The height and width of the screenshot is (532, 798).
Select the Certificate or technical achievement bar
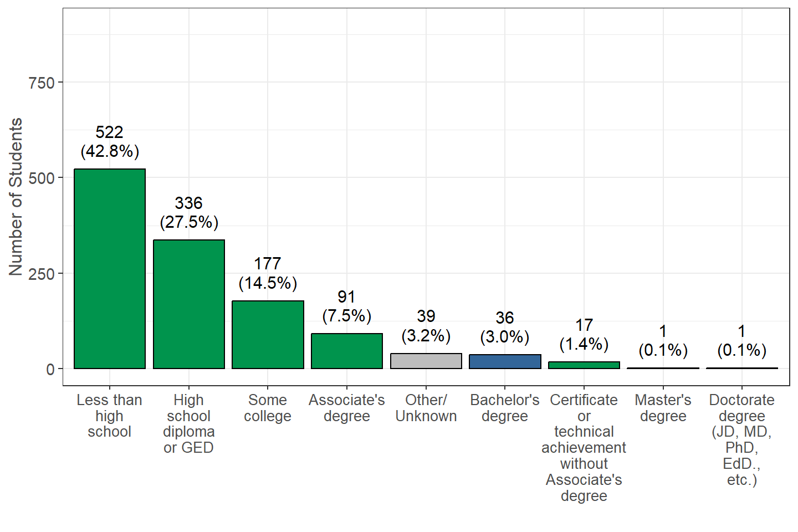pos(584,365)
